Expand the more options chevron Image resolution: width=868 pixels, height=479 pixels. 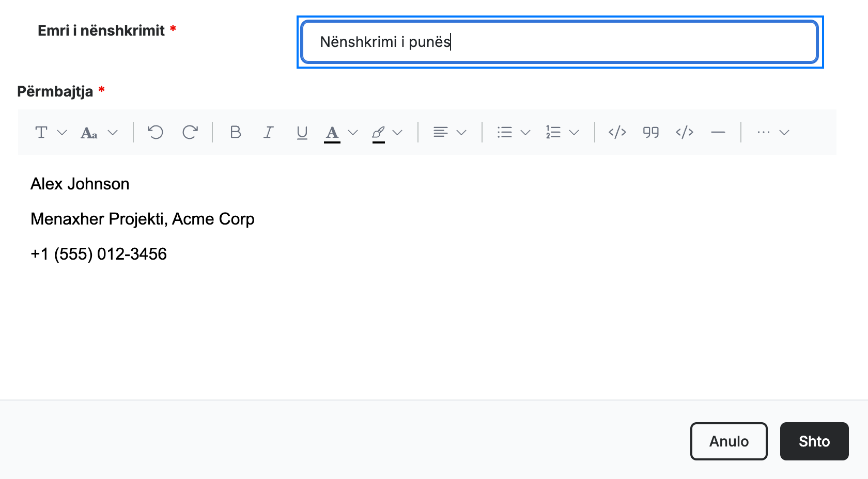pyautogui.click(x=784, y=133)
